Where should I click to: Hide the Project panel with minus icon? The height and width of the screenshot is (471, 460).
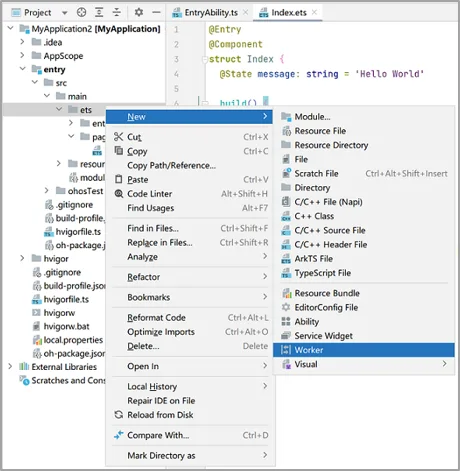(156, 13)
